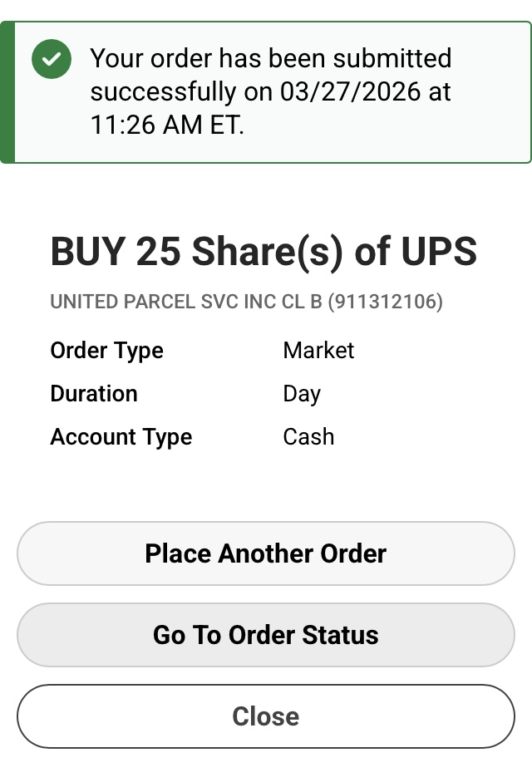The height and width of the screenshot is (782, 532).
Task: Click the word BUY in the order heading
Action: click(87, 252)
